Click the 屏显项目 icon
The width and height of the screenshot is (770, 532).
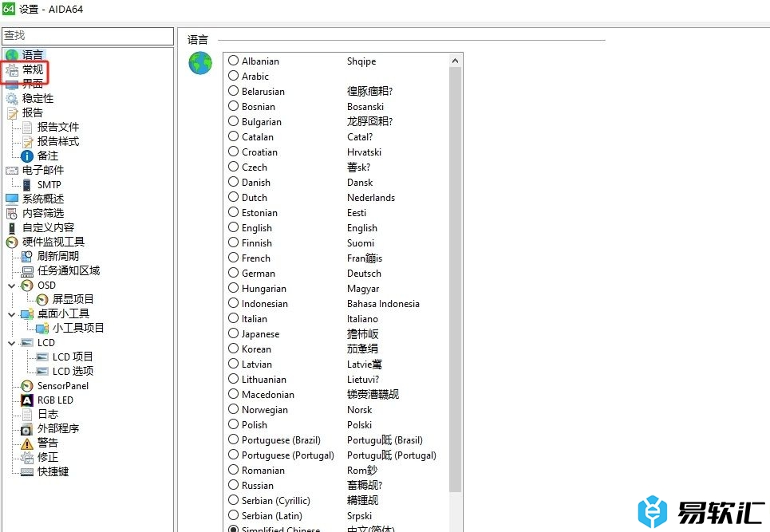click(42, 299)
